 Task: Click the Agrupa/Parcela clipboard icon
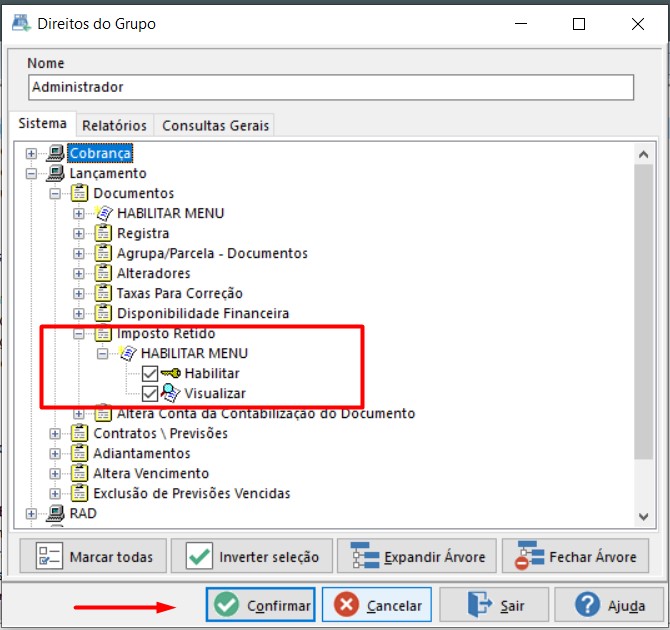tap(103, 253)
